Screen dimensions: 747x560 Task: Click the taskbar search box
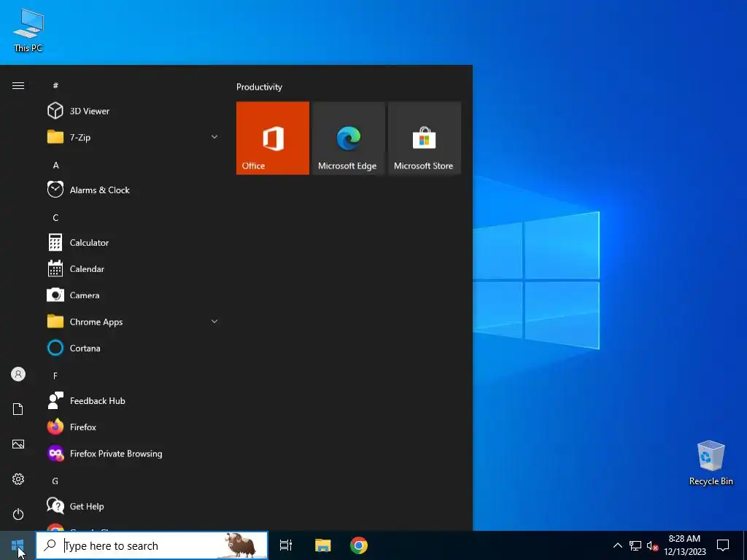152,545
